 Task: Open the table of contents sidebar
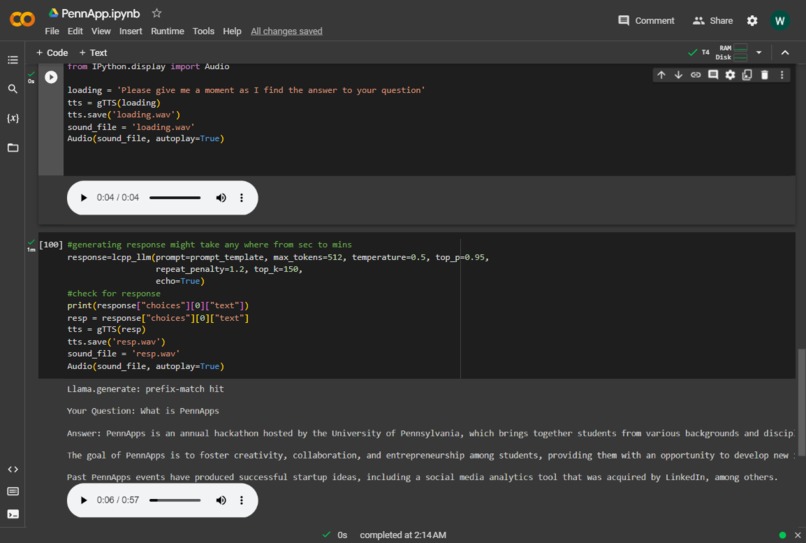[13, 60]
